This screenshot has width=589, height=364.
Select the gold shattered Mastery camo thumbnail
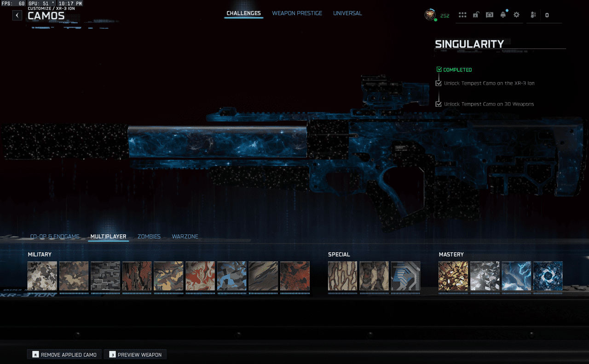coord(453,276)
